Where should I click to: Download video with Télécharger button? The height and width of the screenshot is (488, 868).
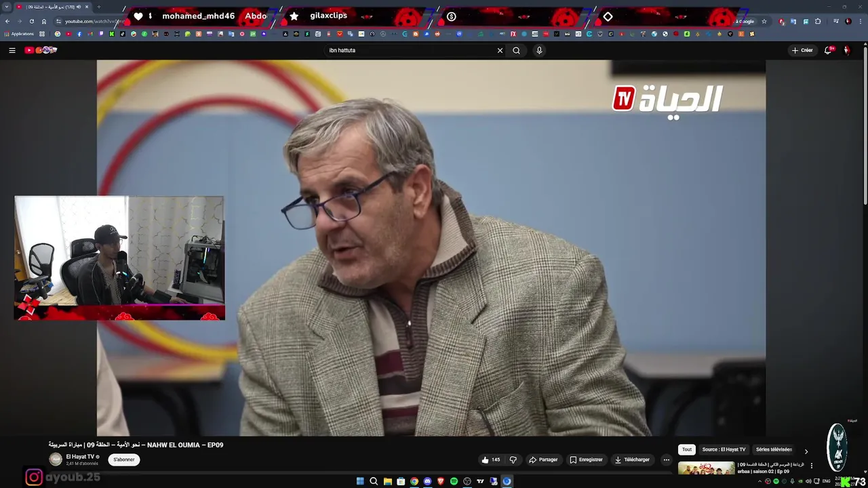click(632, 460)
